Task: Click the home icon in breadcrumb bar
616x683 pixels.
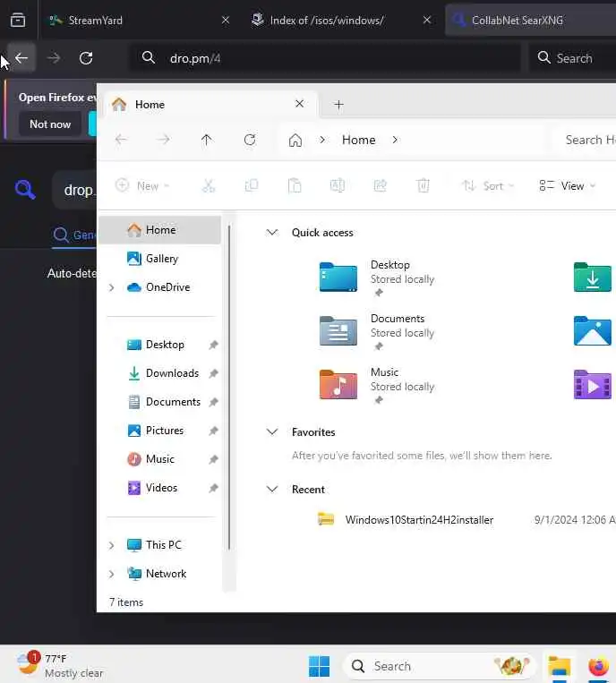Action: coord(295,140)
